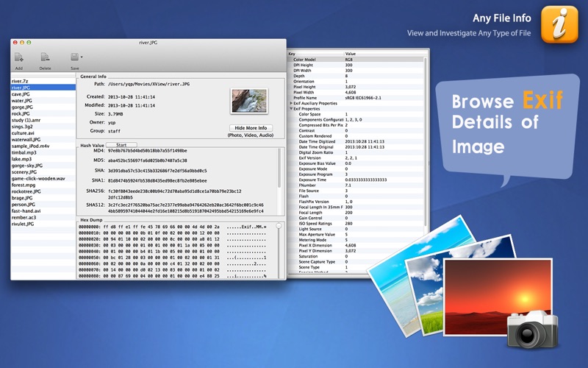Select study (1).amr in the file list
This screenshot has width=588, height=368.
pos(43,120)
